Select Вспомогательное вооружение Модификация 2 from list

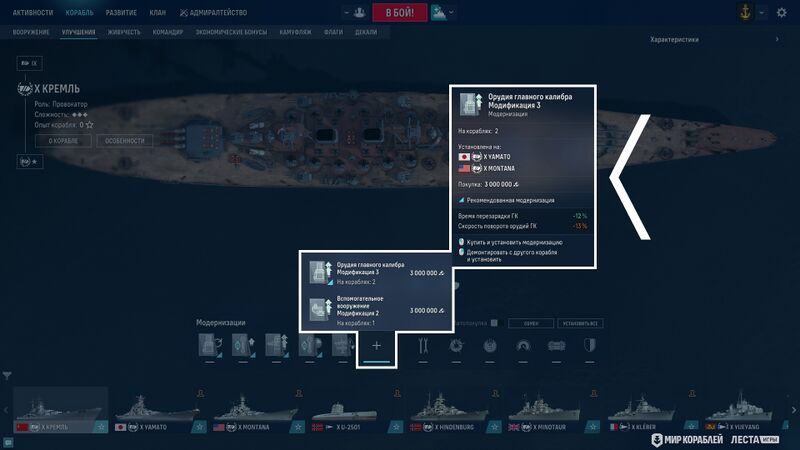point(376,310)
